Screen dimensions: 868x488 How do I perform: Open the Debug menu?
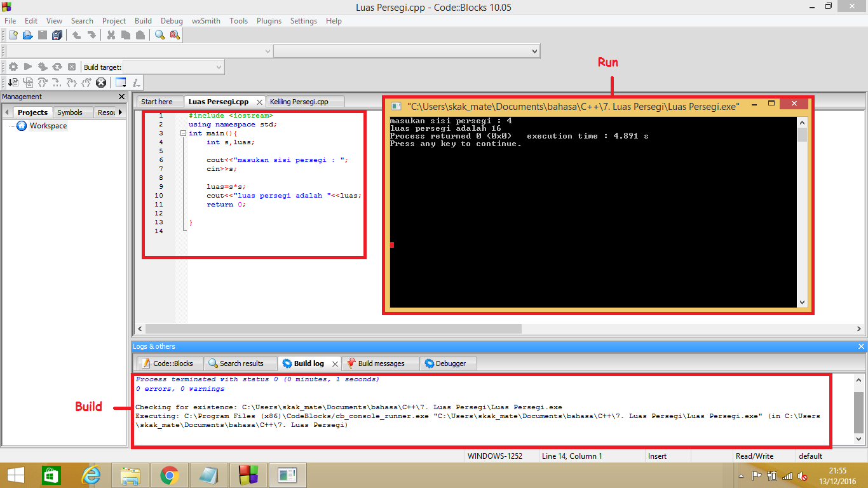click(x=172, y=21)
